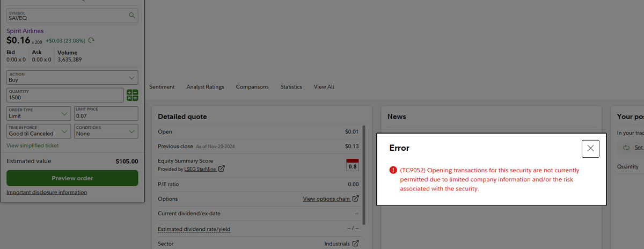
Task: Go to the Statistics tab
Action: [x=291, y=87]
